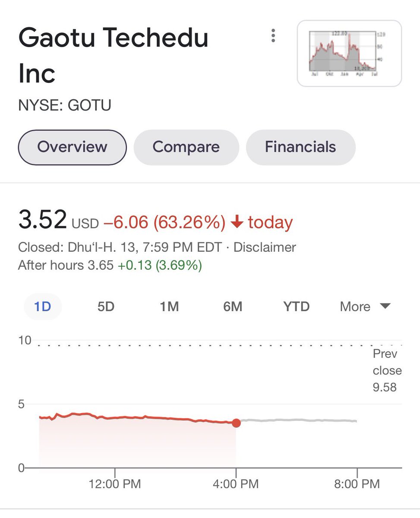
Task: Open the Financials tab
Action: coord(300,147)
